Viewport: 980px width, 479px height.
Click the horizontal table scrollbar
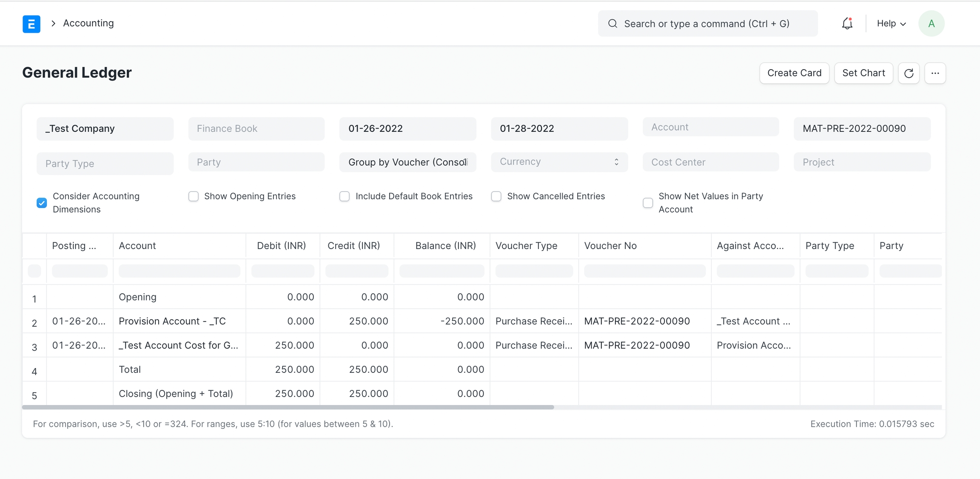pos(288,407)
